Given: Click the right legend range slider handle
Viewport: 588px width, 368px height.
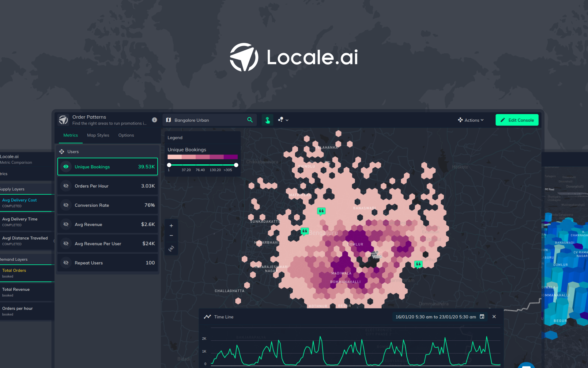Looking at the screenshot, I should pos(236,165).
